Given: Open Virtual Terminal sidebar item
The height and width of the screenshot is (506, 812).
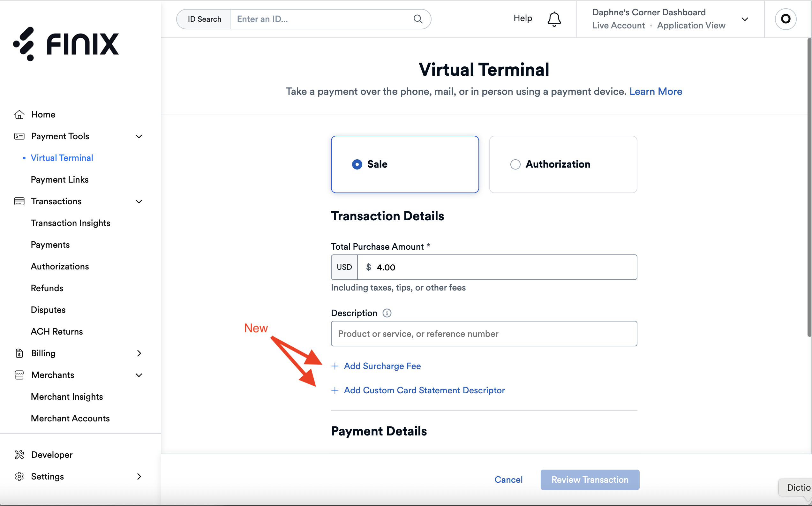Looking at the screenshot, I should tap(62, 158).
